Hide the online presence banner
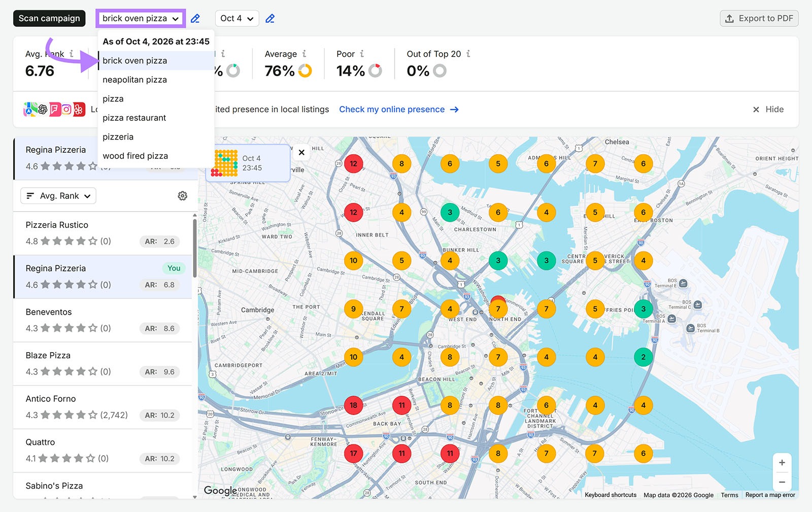Screen dimensions: 812x512 pos(768,110)
